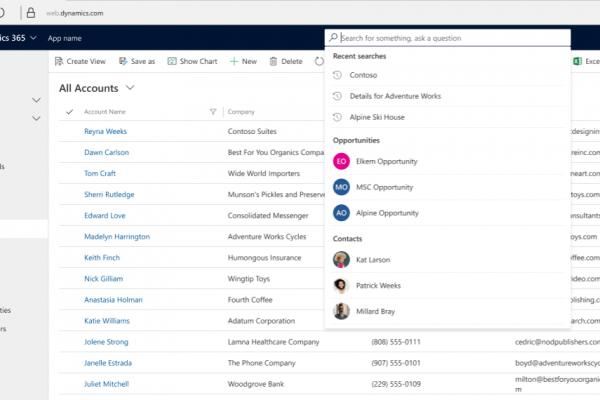Click the search input field
This screenshot has height=400, width=600.
[450, 38]
